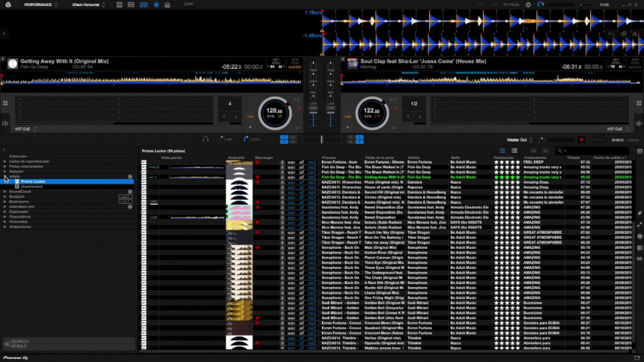Open SEARCH MOBILE in bottom left
The height and width of the screenshot is (362, 644).
pyautogui.click(x=18, y=343)
